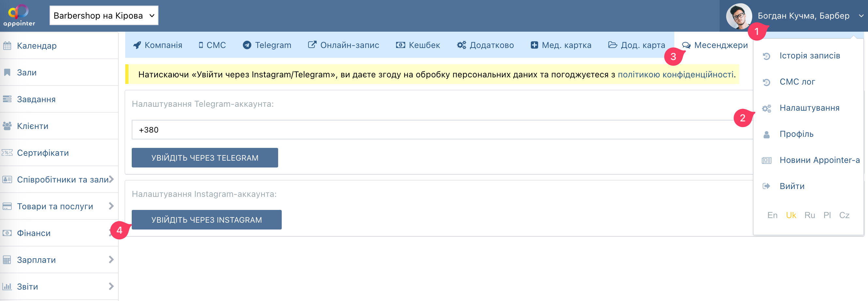Open the Онлайн-запис tab

pos(343,45)
